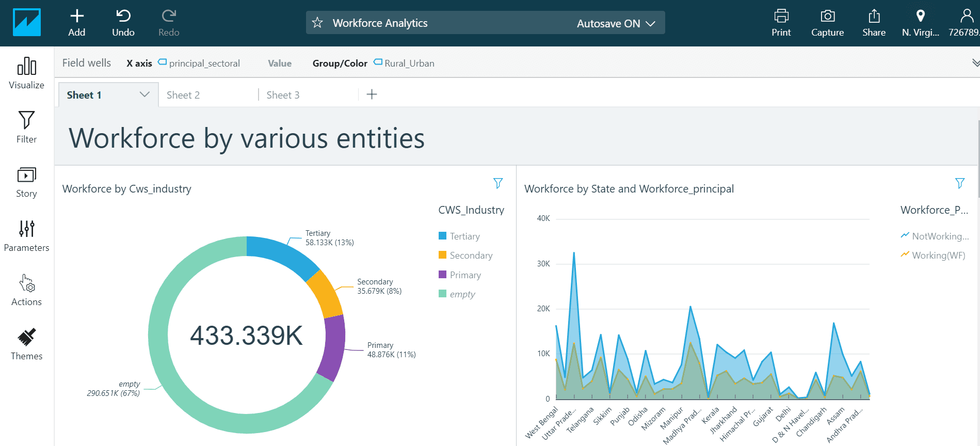Click the Workforce by various entities title
The height and width of the screenshot is (446, 980).
pos(247,138)
